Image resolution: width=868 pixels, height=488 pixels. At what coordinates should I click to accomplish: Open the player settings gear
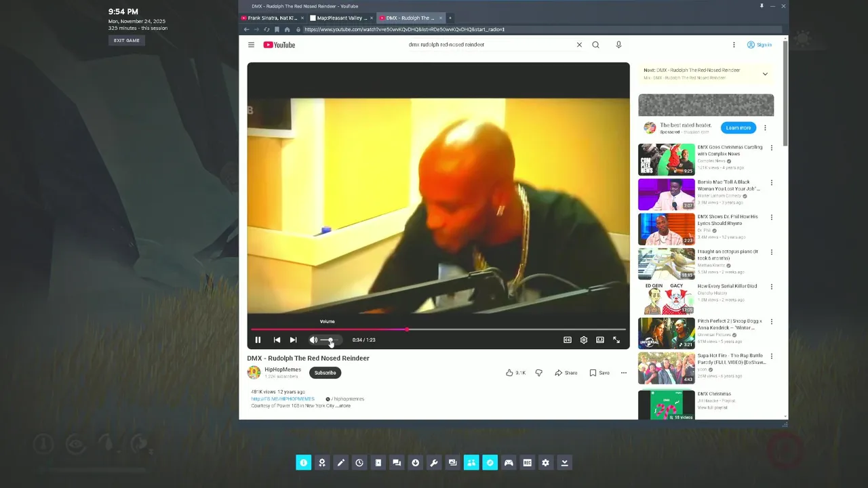(584, 340)
